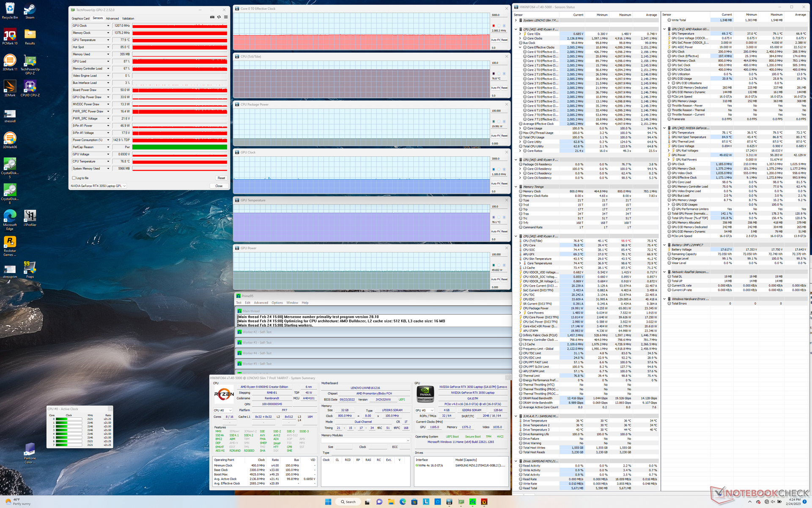Image resolution: width=812 pixels, height=508 pixels.
Task: Open Edge browser from taskbar
Action: coord(403,502)
